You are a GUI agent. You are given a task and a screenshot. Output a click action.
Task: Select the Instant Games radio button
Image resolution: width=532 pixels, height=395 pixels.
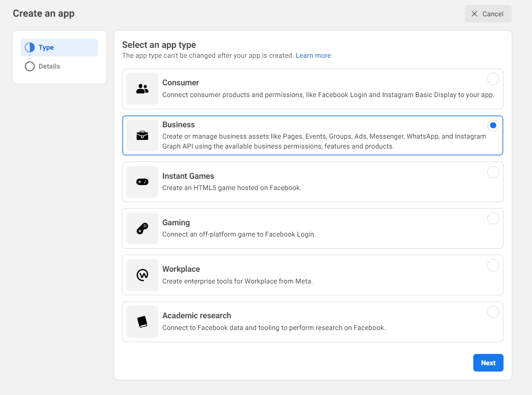[x=493, y=172]
